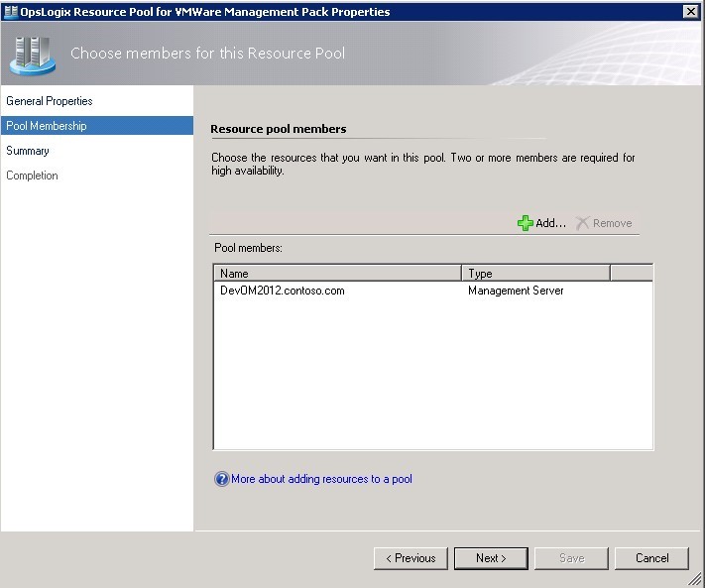This screenshot has height=588, width=705.
Task: Select the Completion step
Action: 33,176
